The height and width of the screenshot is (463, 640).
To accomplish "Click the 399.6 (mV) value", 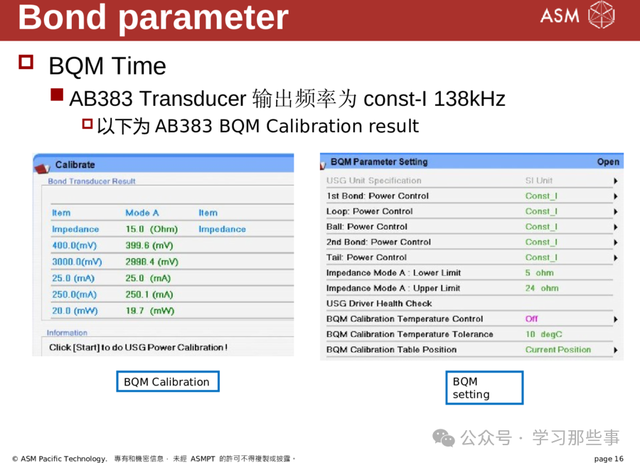I will [x=149, y=246].
